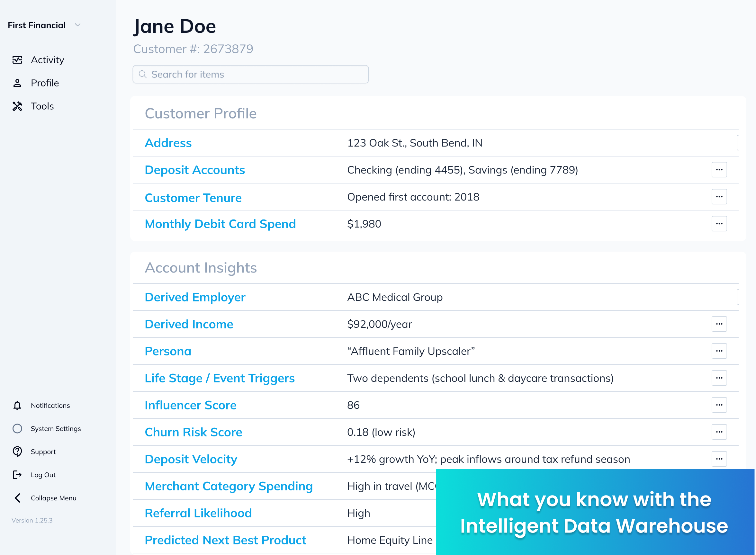Click the Notifications bell icon
Viewport: 756px width, 555px height.
click(17, 406)
